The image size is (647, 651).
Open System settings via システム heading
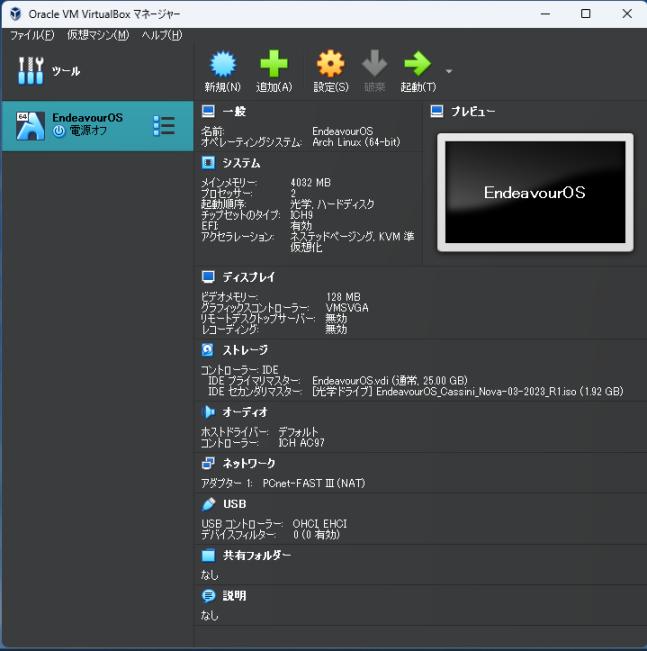coord(241,163)
